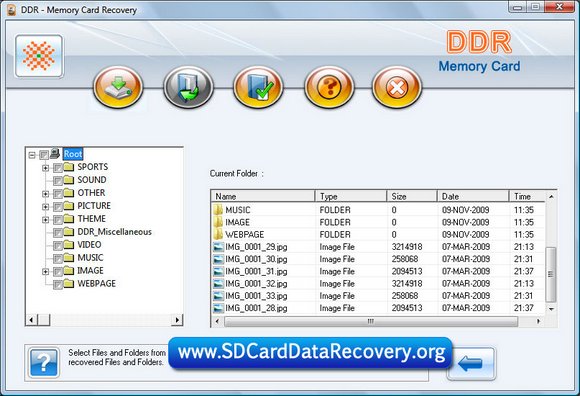The width and height of the screenshot is (580, 396).
Task: Click the tree panel scroll left arrow
Action: (x=31, y=320)
